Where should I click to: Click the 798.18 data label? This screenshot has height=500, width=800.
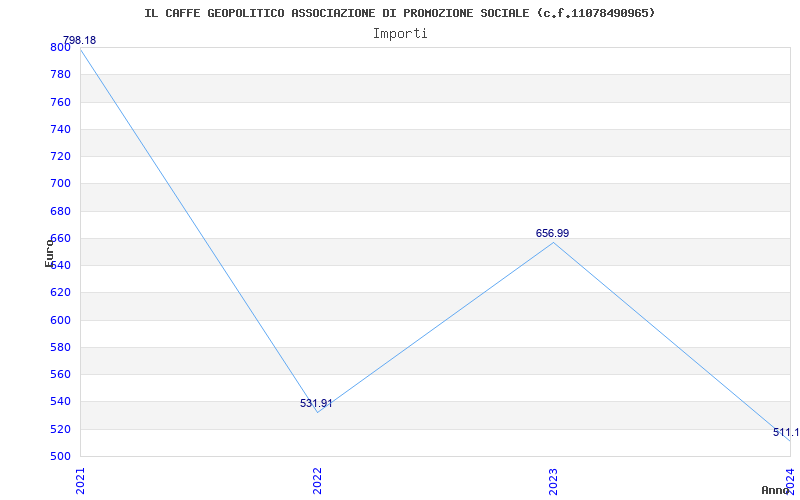tap(80, 40)
